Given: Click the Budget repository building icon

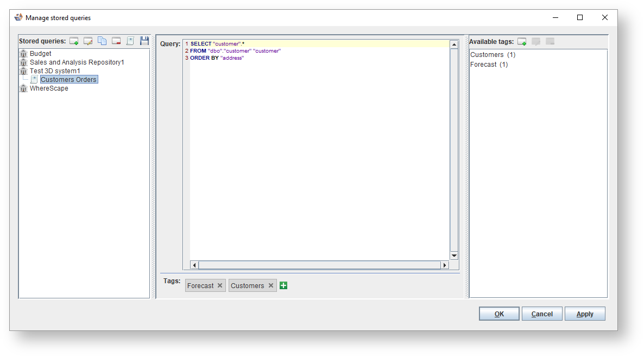Looking at the screenshot, I should coord(23,54).
